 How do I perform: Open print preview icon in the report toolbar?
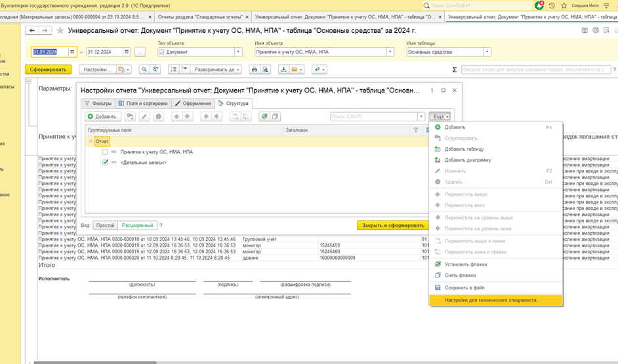(266, 70)
